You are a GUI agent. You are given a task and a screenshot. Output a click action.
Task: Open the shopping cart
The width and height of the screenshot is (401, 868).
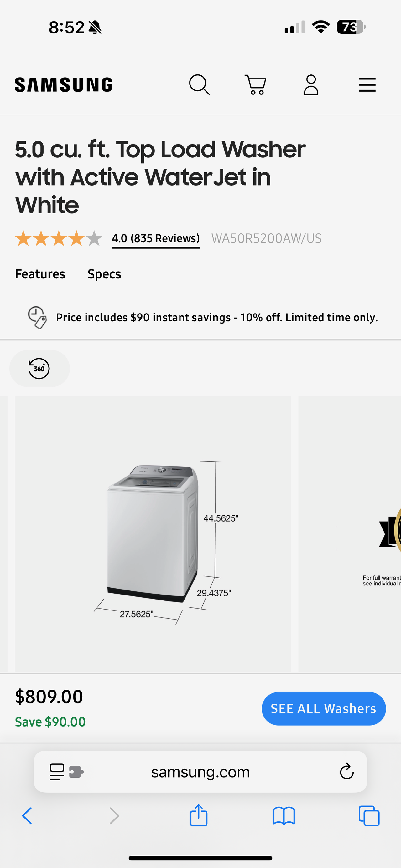255,84
